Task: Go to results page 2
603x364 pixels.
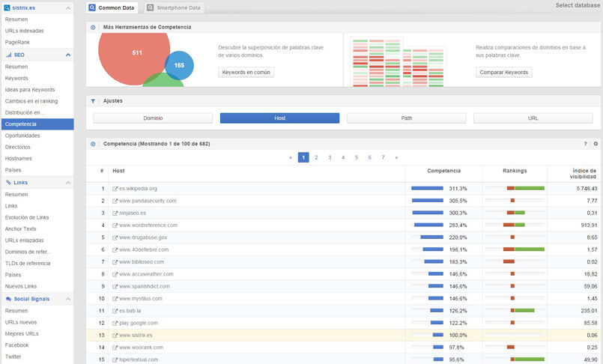Action: pos(316,157)
